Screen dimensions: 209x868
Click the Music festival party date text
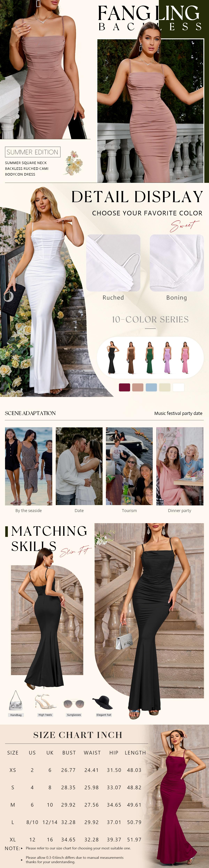click(x=178, y=413)
